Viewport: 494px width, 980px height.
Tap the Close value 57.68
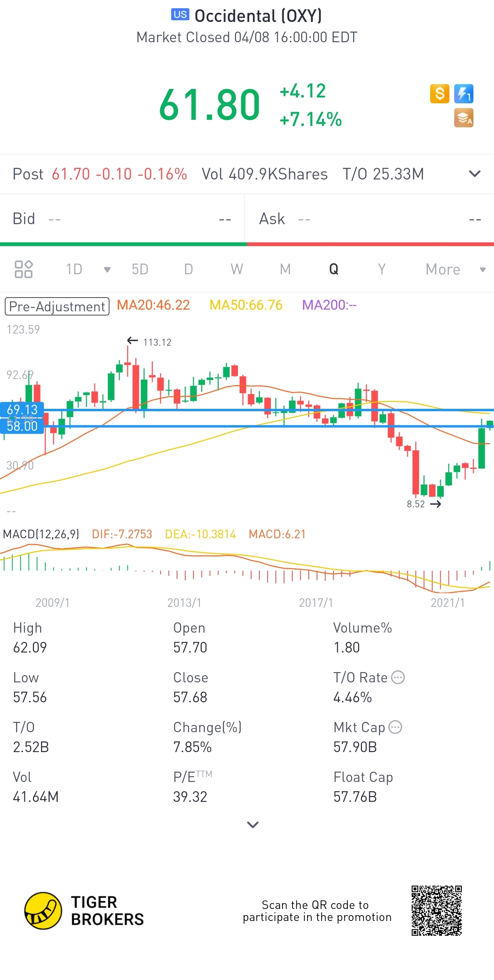(x=190, y=697)
